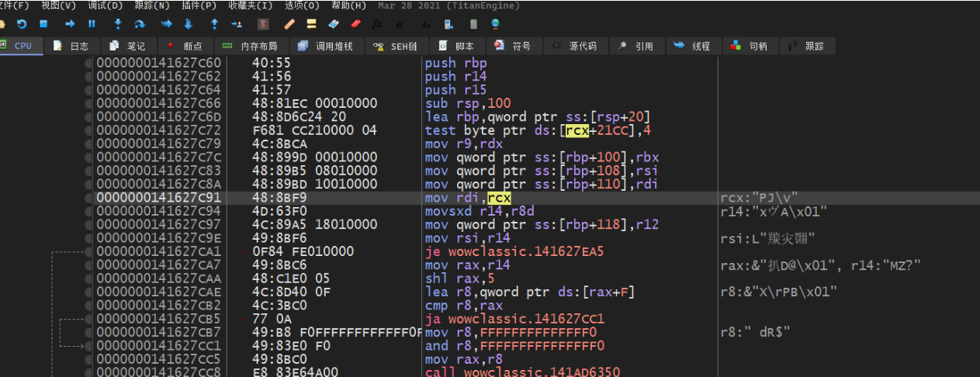The width and height of the screenshot is (980, 377).
Task: Click the Execute Till Return up-arrow icon
Action: pos(213,24)
